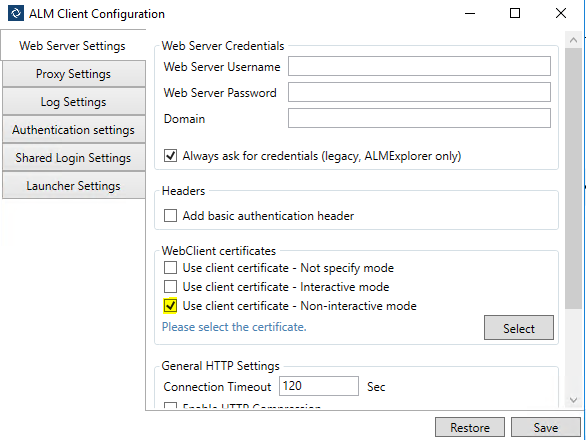The width and height of the screenshot is (586, 440).
Task: Click the scrollbar up arrow
Action: [x=574, y=40]
